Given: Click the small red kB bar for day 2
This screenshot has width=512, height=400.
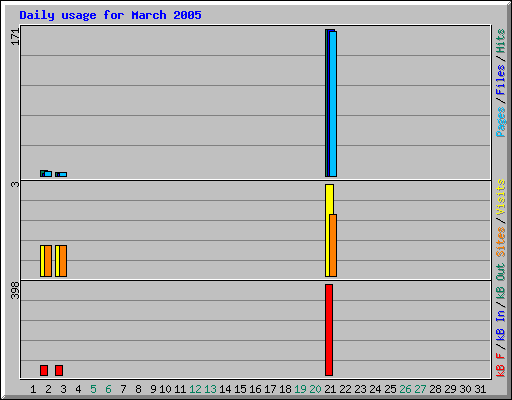Looking at the screenshot, I should point(44,370).
